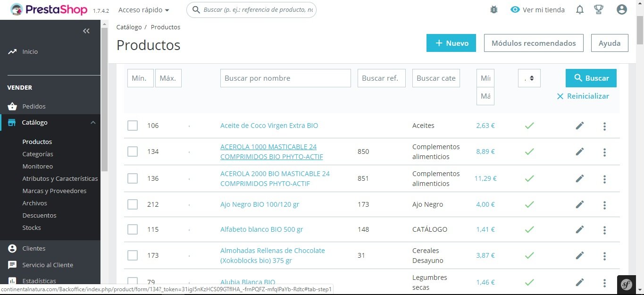Click the Clientes person icon
644x295 pixels.
coord(12,248)
